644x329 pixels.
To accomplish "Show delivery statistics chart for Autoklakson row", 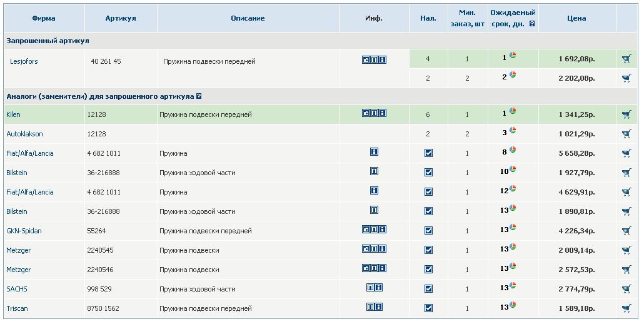I will click(513, 130).
